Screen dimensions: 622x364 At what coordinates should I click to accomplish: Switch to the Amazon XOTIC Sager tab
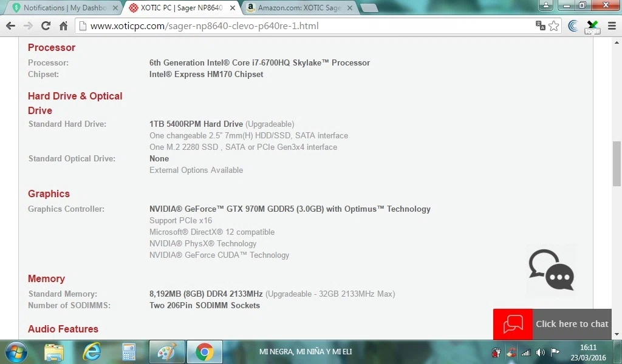click(298, 7)
